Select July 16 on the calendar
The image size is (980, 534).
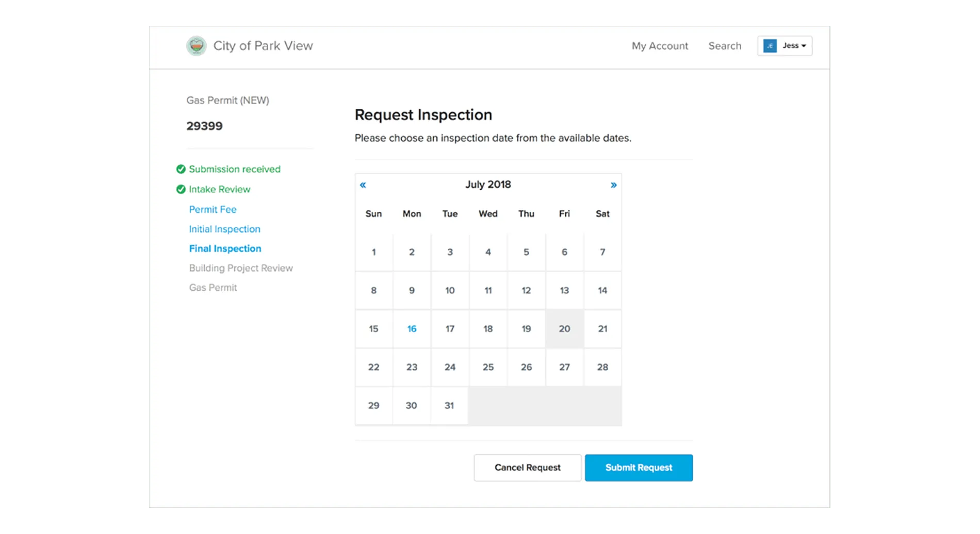point(412,329)
